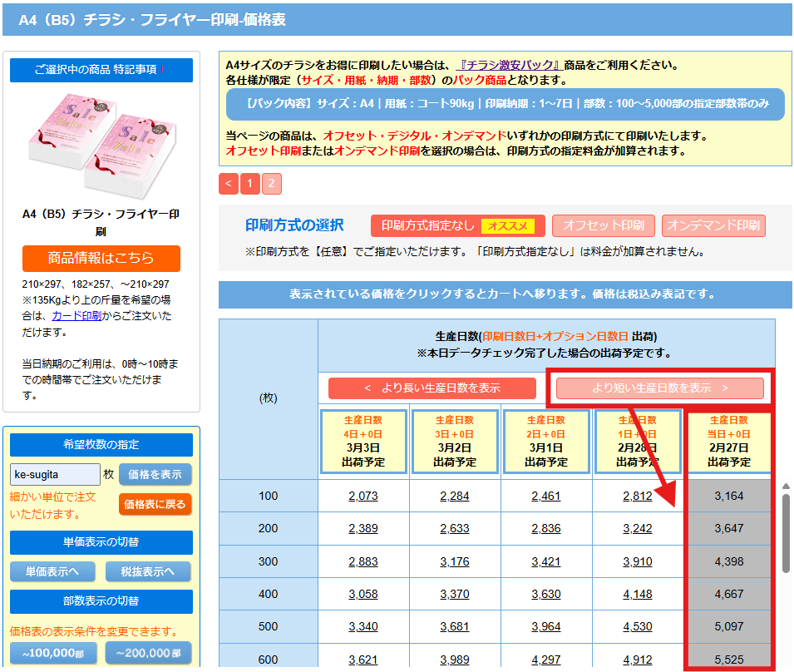Click the previous page arrow button
794x672 pixels.
(x=229, y=184)
